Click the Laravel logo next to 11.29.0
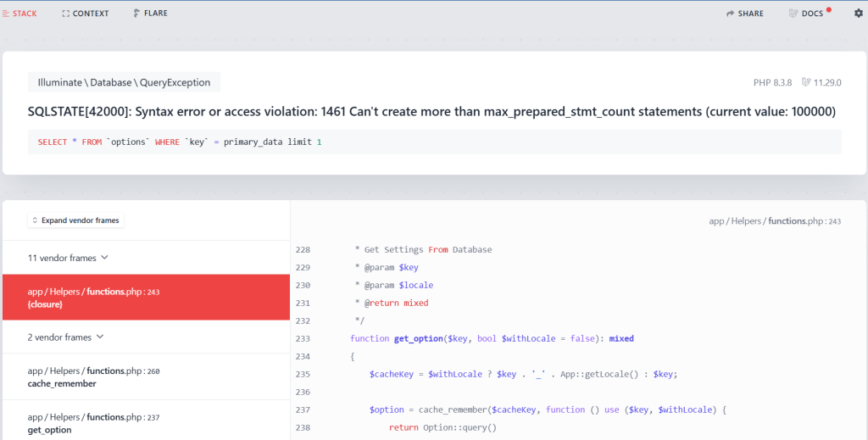Viewport: 868px width, 440px height. [x=806, y=82]
